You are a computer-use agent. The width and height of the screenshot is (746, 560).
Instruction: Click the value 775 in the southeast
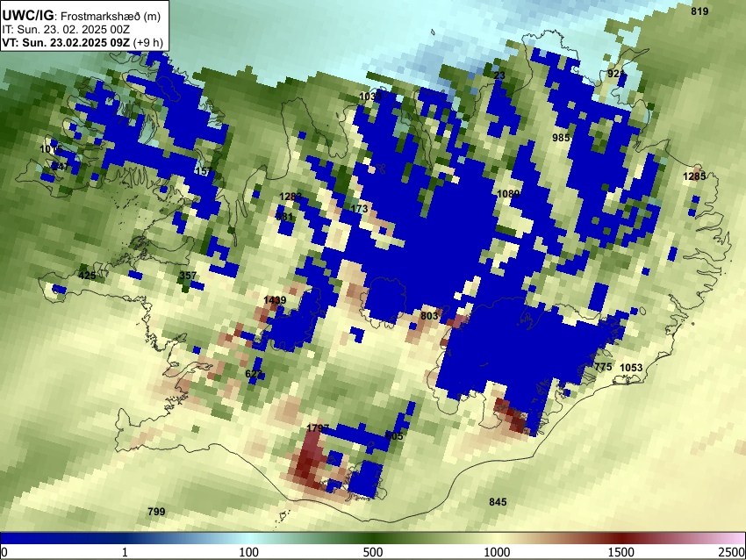tap(603, 367)
